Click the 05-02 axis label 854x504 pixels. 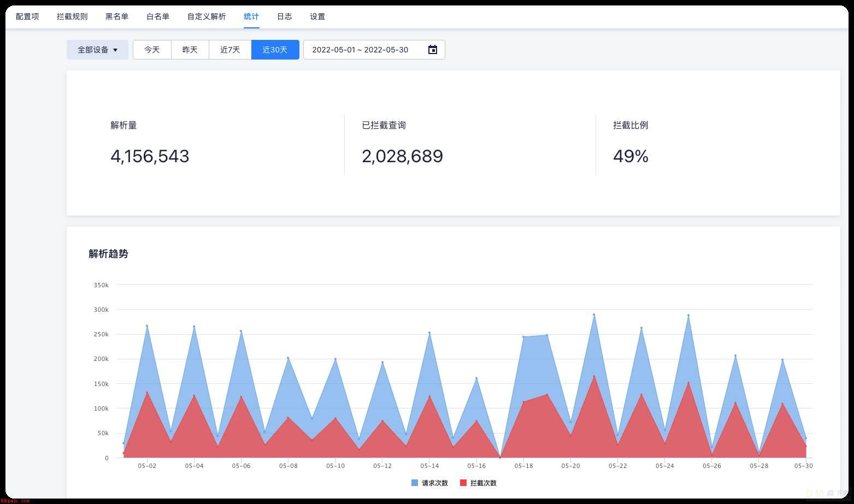tap(147, 466)
